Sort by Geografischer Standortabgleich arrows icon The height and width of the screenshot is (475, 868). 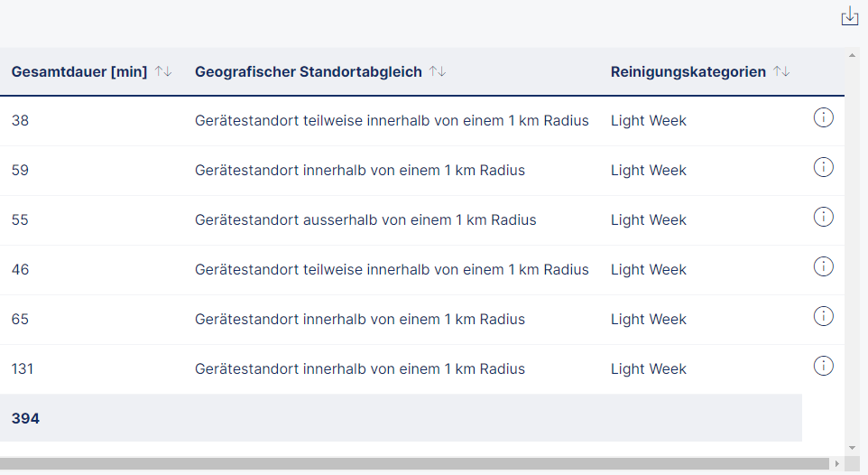pos(438,71)
